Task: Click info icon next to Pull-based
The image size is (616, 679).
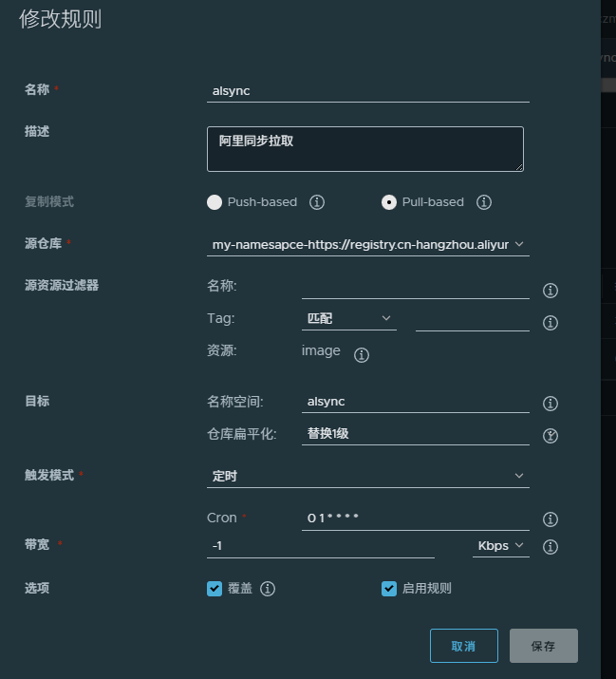Action: tap(484, 202)
